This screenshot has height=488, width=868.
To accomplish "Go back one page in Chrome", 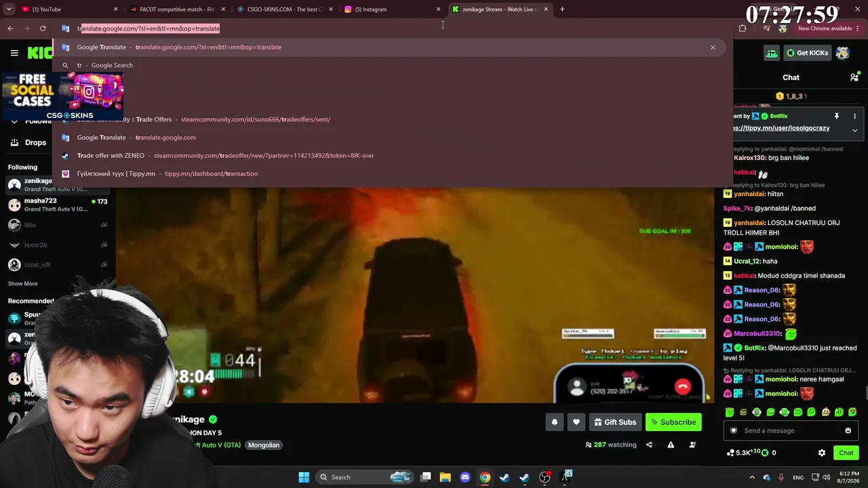I will pos(10,28).
